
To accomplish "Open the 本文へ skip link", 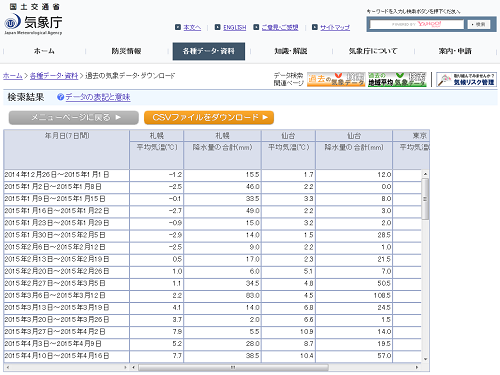I will point(192,27).
